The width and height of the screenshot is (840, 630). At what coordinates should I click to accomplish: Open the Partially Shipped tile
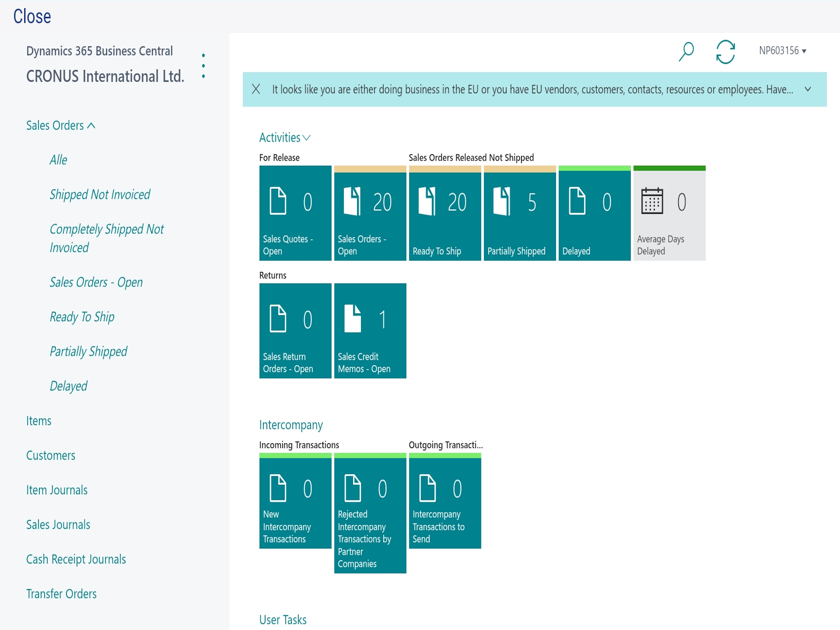(x=520, y=213)
